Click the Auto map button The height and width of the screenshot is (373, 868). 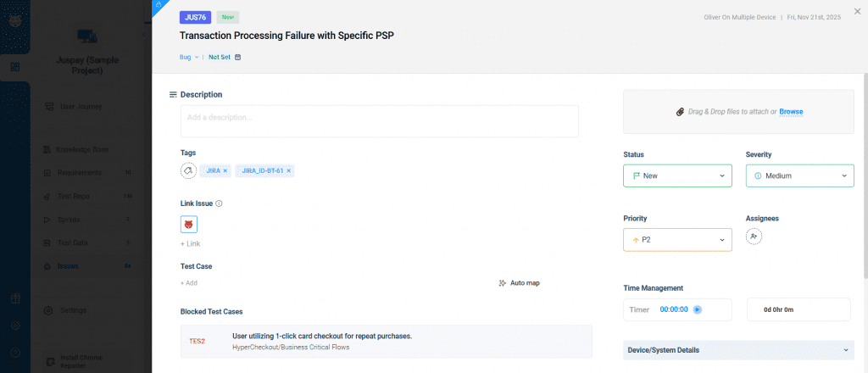[x=519, y=283]
